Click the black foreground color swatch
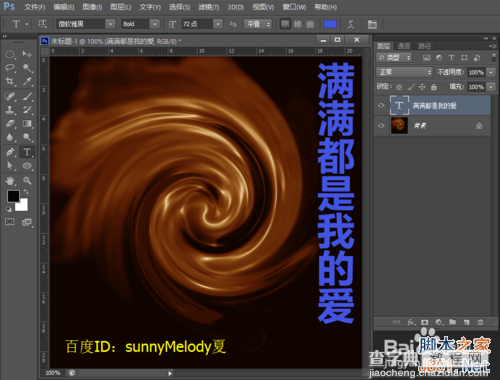This screenshot has height=380, width=500. 13,196
